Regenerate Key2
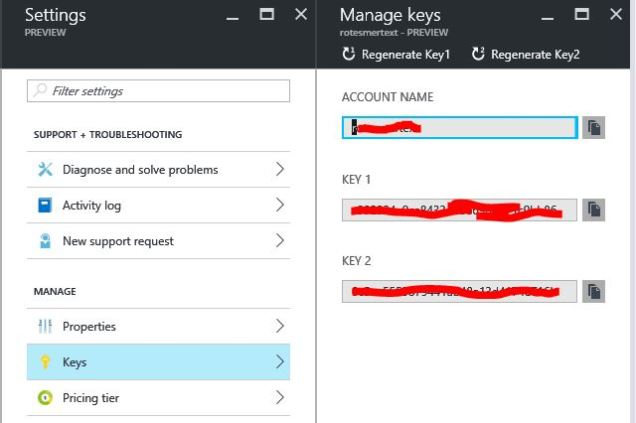 525,54
